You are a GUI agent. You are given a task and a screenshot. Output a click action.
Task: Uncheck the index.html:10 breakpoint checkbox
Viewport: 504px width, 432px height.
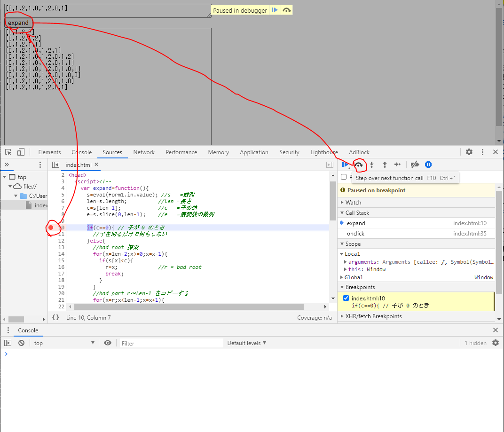[346, 298]
